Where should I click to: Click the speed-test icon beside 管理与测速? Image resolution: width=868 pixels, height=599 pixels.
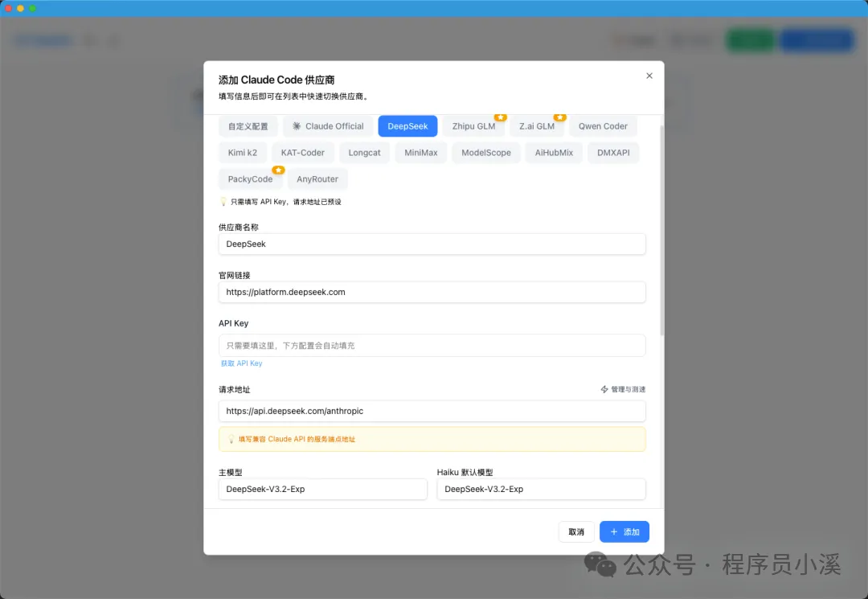(x=603, y=389)
